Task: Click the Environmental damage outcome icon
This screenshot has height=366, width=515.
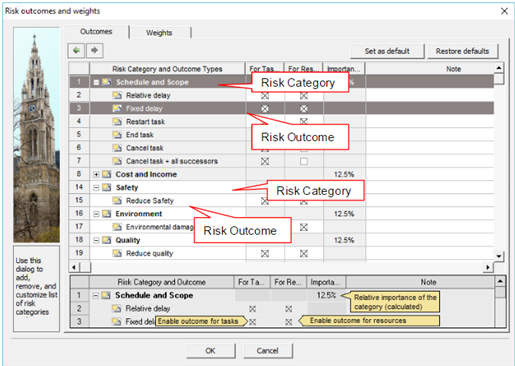Action: [117, 227]
